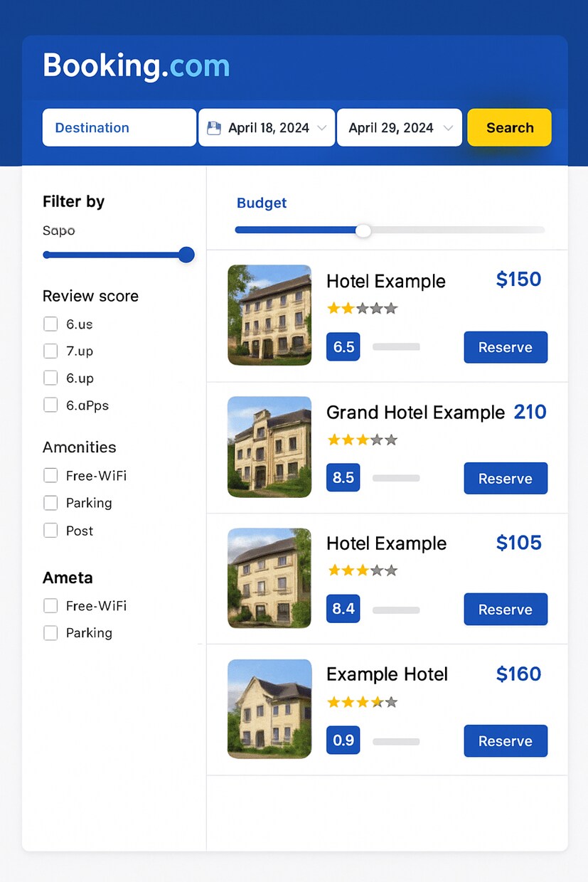Image resolution: width=588 pixels, height=882 pixels.
Task: Click into the Destination input field
Action: click(119, 128)
